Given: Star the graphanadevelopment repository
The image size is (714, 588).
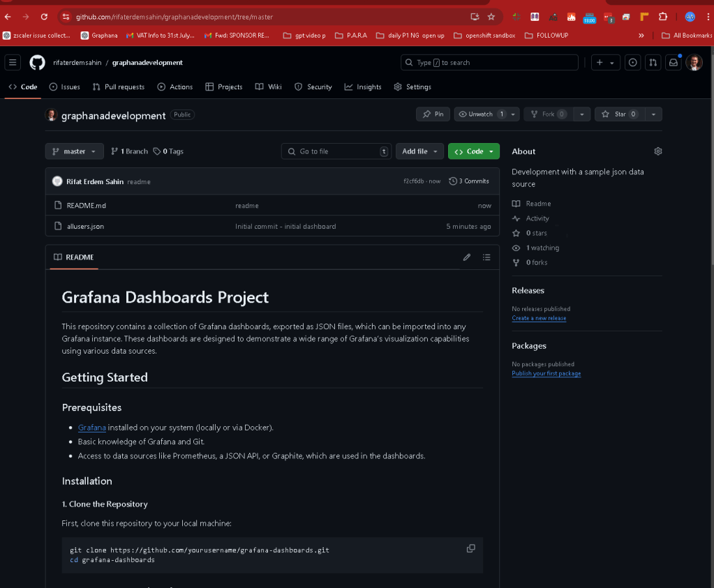Looking at the screenshot, I should click(x=620, y=114).
